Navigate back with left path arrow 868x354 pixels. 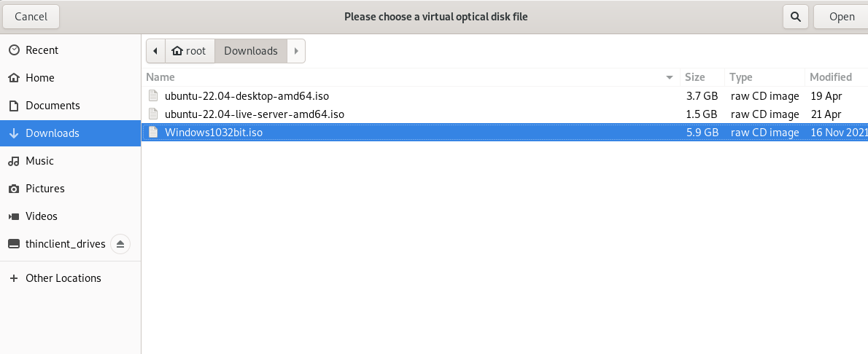click(155, 51)
